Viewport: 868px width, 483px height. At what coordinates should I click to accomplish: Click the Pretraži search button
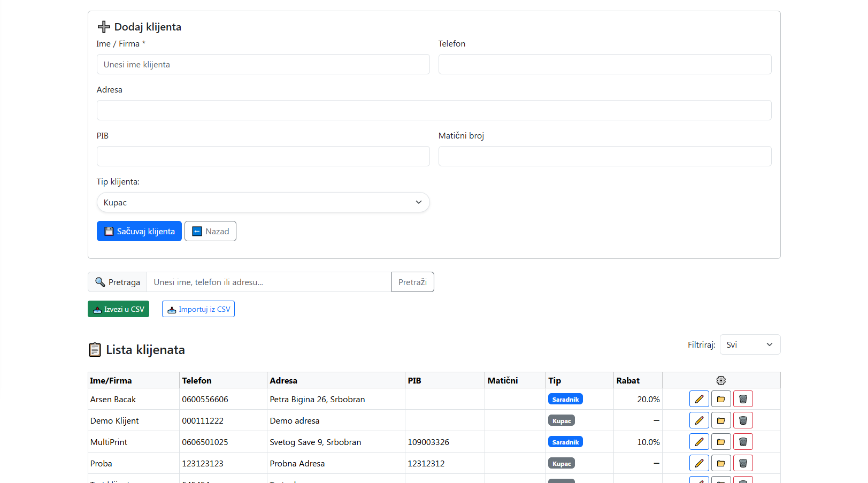(412, 282)
